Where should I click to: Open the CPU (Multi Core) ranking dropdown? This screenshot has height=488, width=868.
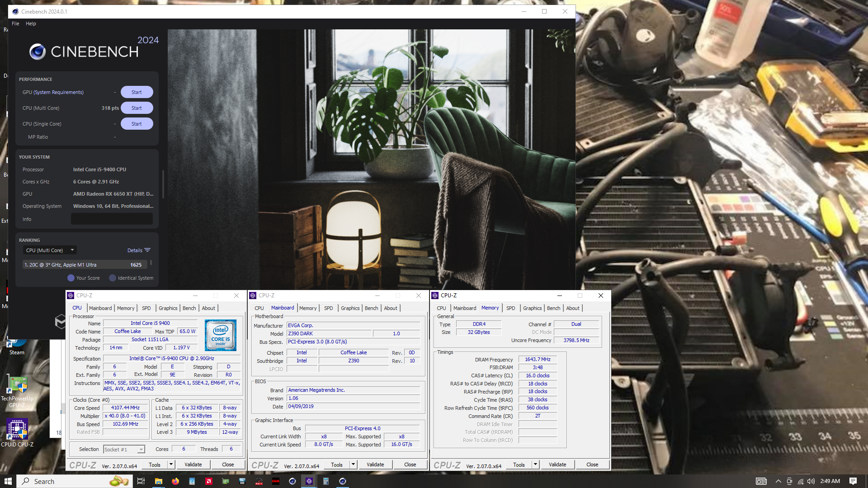pyautogui.click(x=50, y=250)
